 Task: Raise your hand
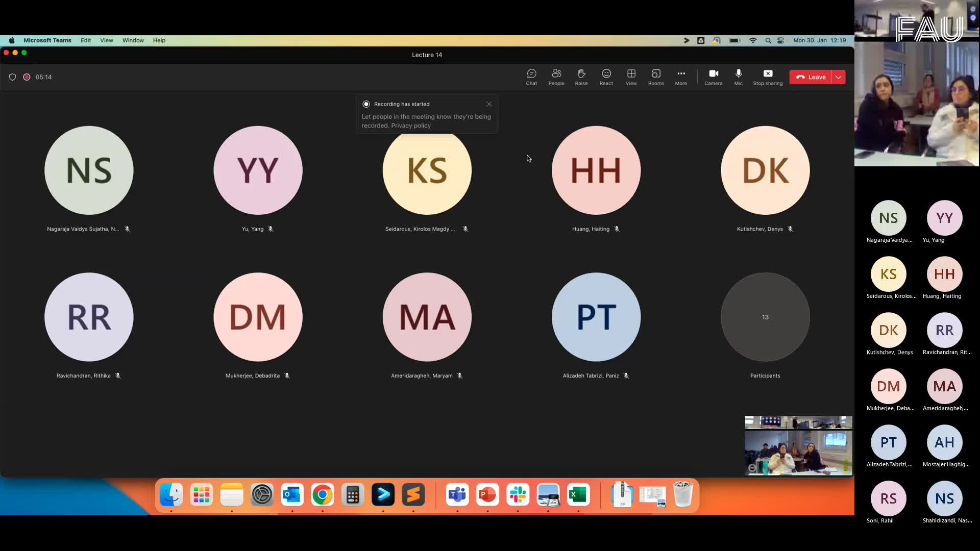(581, 77)
